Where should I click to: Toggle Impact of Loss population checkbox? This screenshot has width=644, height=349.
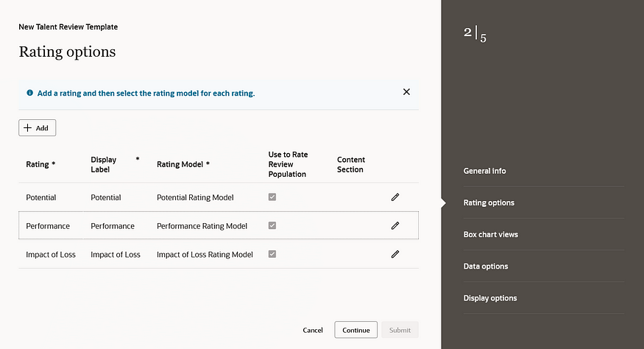click(x=272, y=254)
